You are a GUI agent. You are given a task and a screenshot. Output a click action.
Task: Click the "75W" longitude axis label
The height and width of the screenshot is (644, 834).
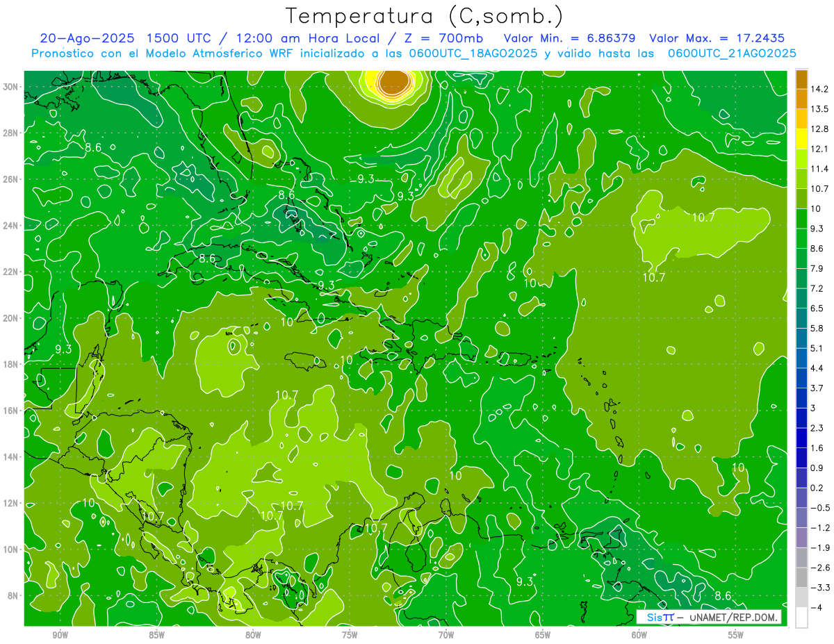pyautogui.click(x=350, y=635)
